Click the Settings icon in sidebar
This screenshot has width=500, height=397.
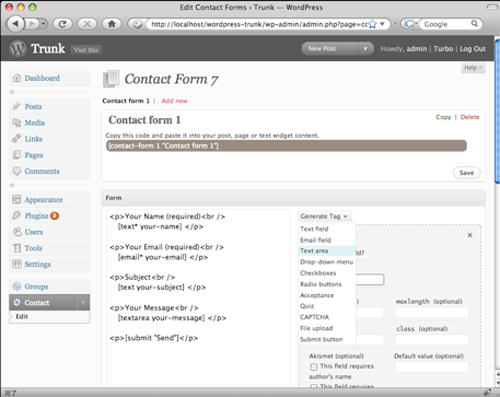click(x=16, y=264)
